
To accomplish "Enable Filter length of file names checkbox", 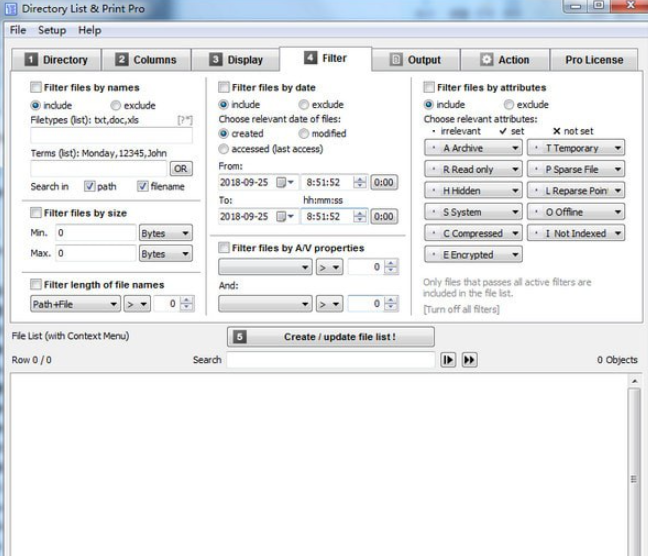I will [36, 284].
